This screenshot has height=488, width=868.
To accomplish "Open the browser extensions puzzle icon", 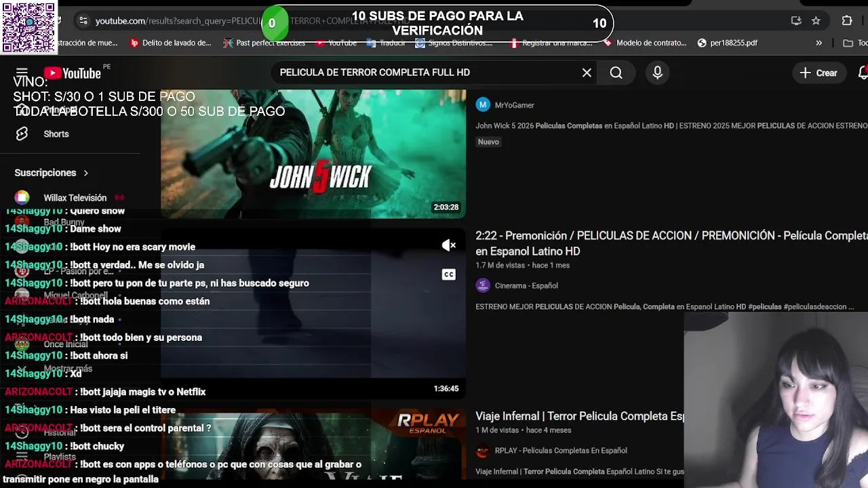I will pyautogui.click(x=847, y=21).
